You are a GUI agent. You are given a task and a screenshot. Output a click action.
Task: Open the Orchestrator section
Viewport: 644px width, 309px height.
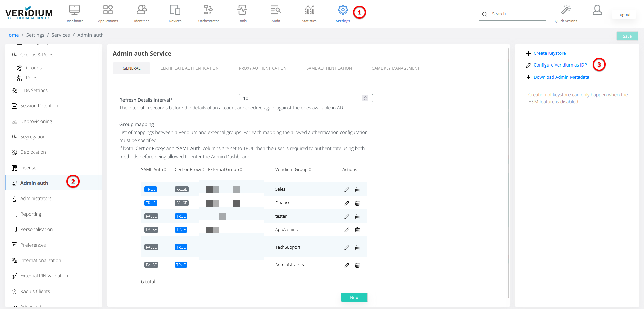click(208, 13)
